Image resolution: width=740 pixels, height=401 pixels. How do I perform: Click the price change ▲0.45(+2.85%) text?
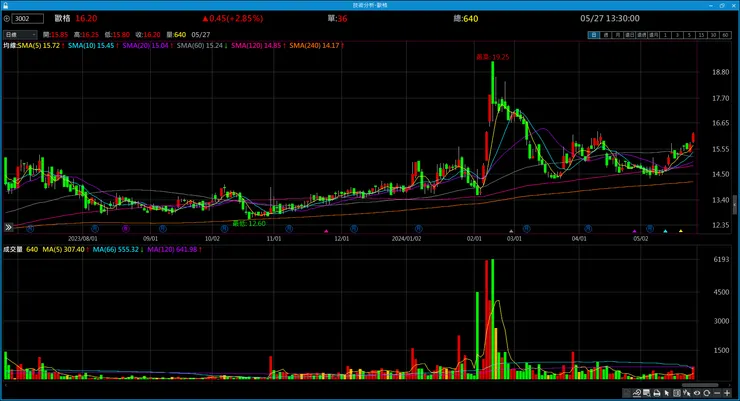pos(232,18)
